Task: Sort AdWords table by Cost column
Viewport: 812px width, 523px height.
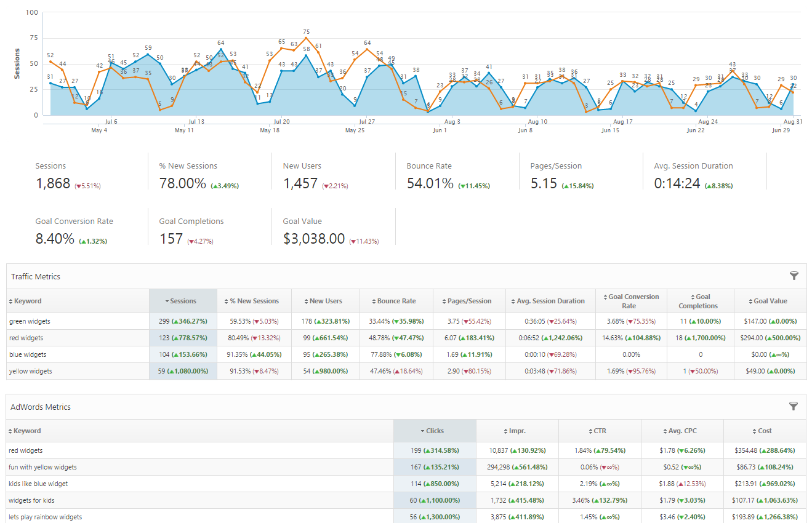Action: click(x=765, y=431)
